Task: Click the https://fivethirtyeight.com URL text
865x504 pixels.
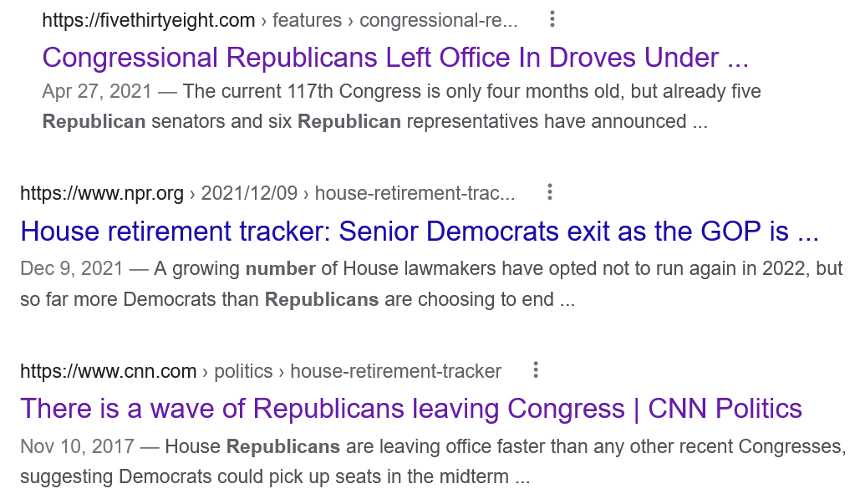Action: coord(149,20)
